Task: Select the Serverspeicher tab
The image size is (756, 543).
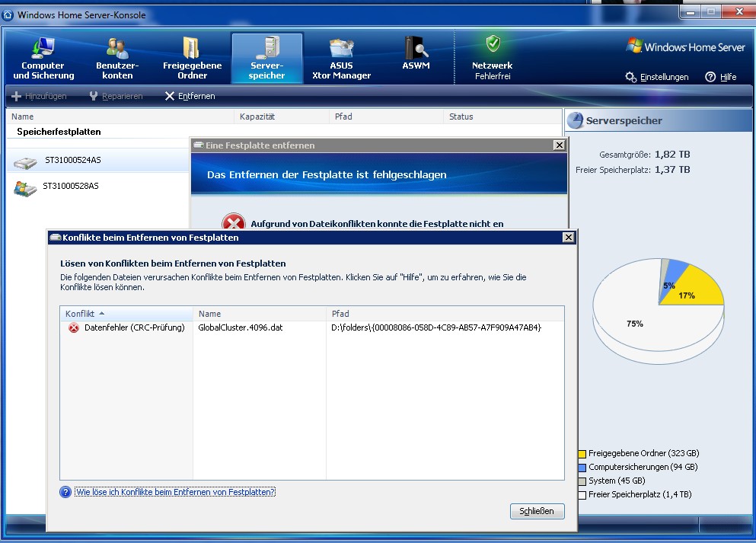Action: 266,59
